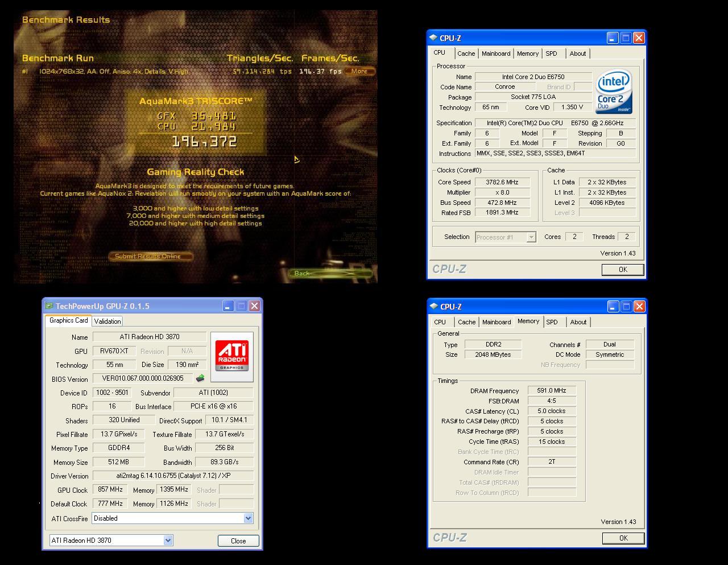Open About tab in lower CPU-Z
This screenshot has width=728, height=565.
tap(578, 322)
